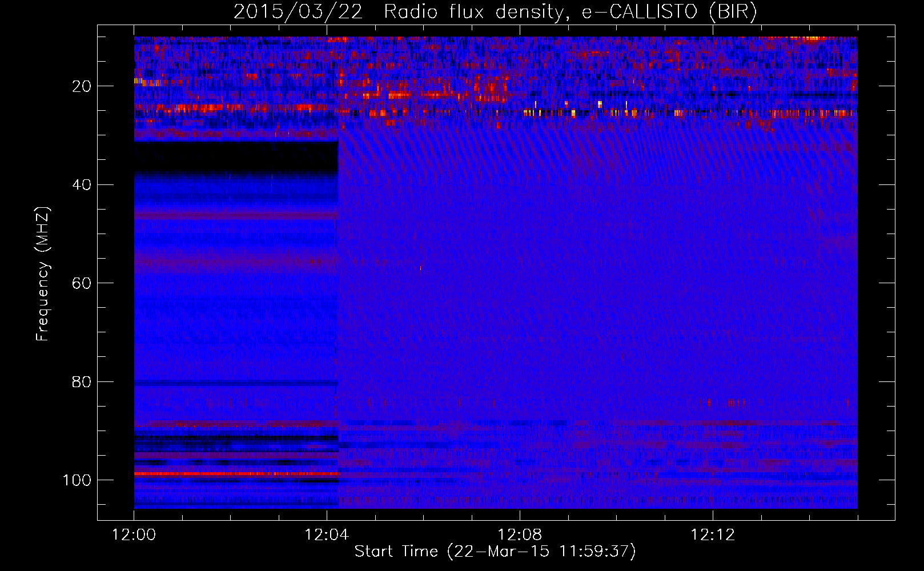924x571 pixels.
Task: Click the 12:04 time tick label
Action: coord(327,535)
